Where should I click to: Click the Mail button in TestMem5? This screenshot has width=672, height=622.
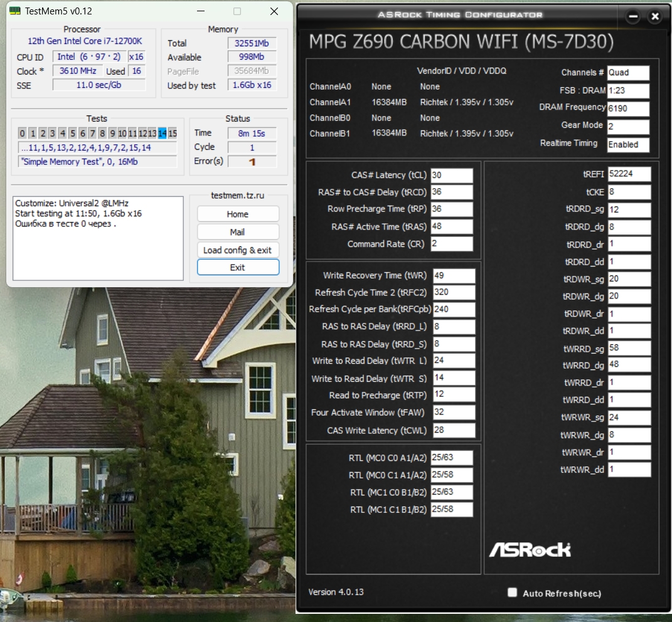(x=238, y=232)
